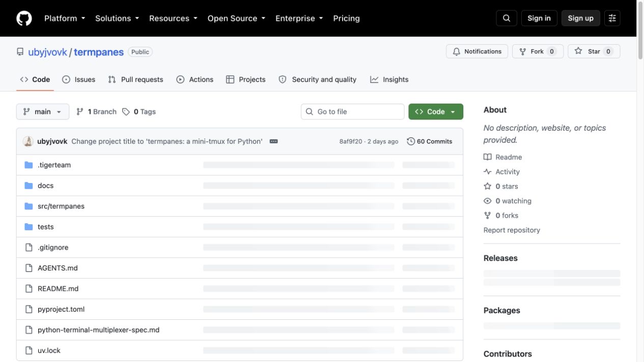Click the Sign in button
This screenshot has height=362, width=644.
(x=539, y=18)
